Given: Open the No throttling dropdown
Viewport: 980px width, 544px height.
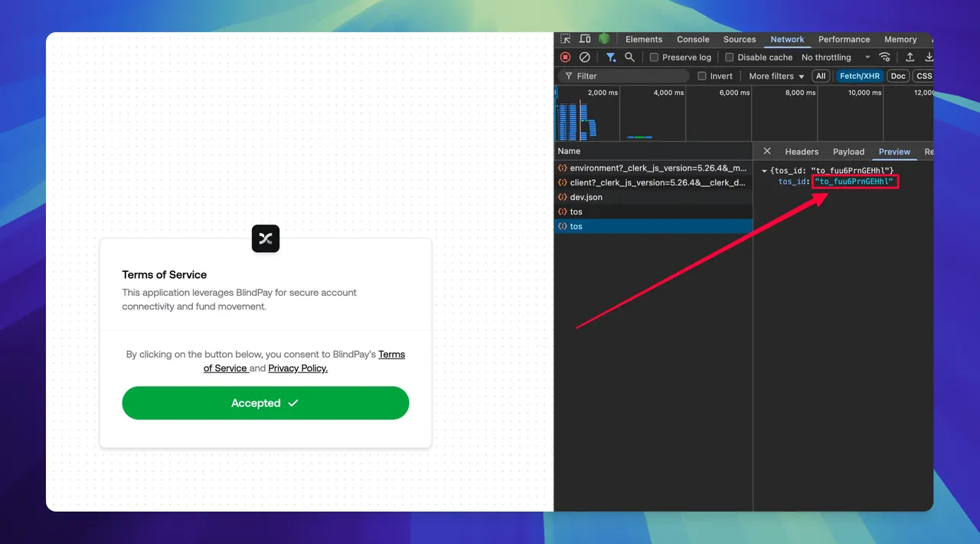Looking at the screenshot, I should point(836,57).
